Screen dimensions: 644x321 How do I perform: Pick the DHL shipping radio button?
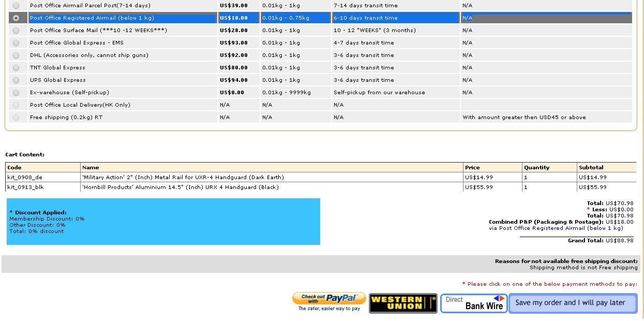(x=16, y=55)
